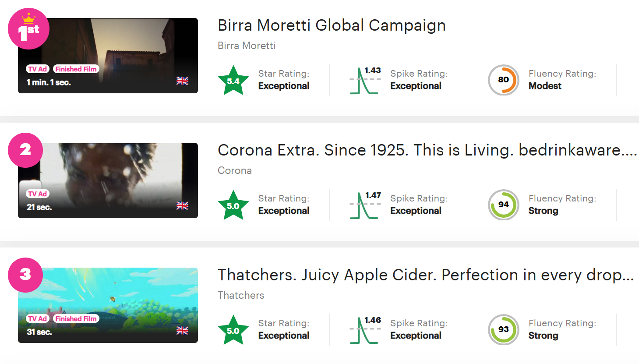Click the 1.47 spike rating graph icon
This screenshot has height=364, width=639.
click(x=365, y=205)
